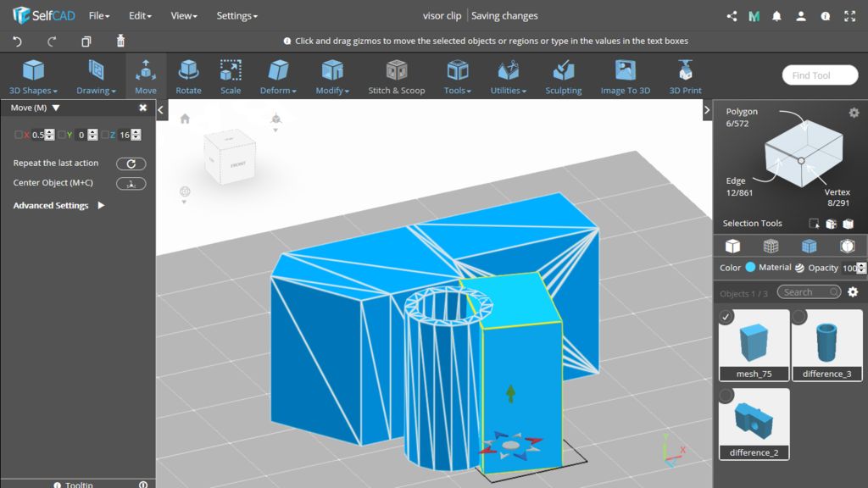Select the Scale tool

[x=231, y=76]
